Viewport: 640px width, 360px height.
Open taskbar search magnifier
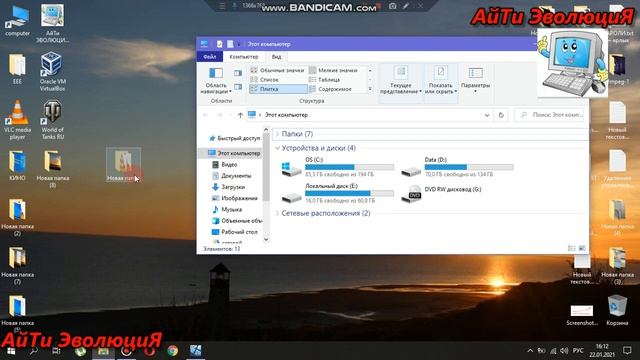34,351
